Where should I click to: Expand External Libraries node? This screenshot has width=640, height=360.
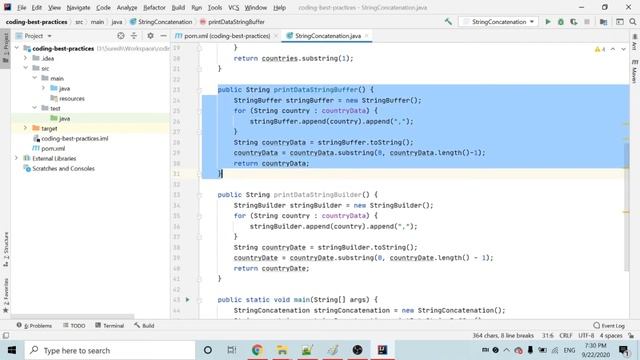tap(17, 158)
